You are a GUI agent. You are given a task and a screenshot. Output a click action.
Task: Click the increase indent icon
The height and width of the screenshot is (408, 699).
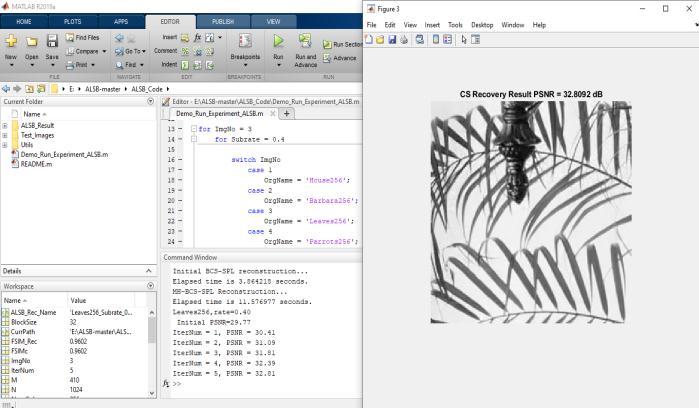click(x=197, y=65)
